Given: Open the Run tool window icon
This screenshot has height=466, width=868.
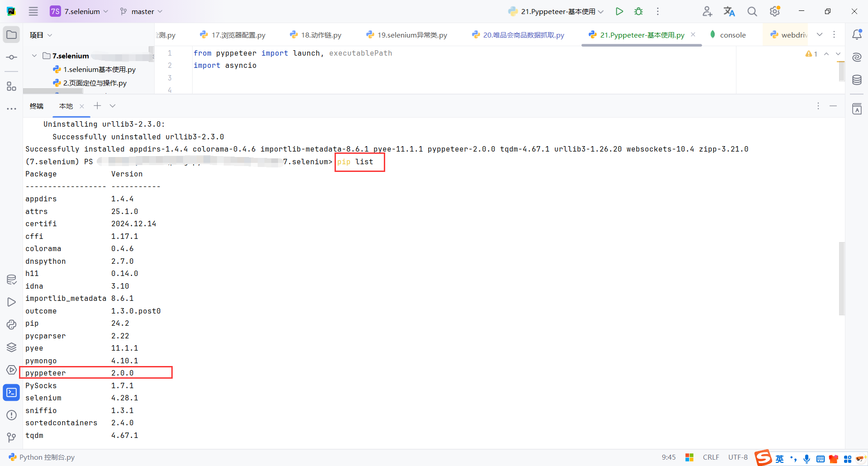Looking at the screenshot, I should point(12,302).
